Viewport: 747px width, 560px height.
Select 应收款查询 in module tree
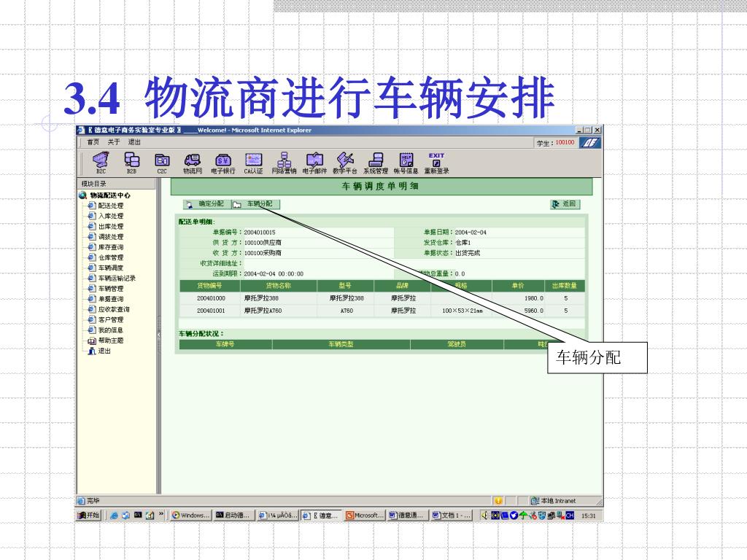(114, 309)
